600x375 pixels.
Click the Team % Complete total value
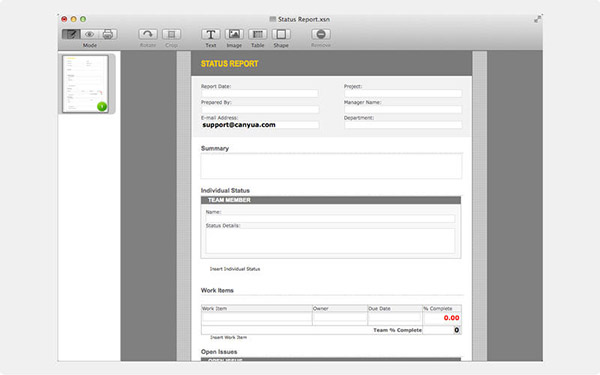tap(457, 330)
